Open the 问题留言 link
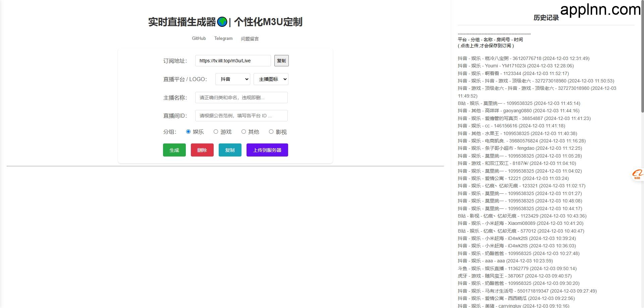Viewport: 644px width, 308px height. [250, 39]
